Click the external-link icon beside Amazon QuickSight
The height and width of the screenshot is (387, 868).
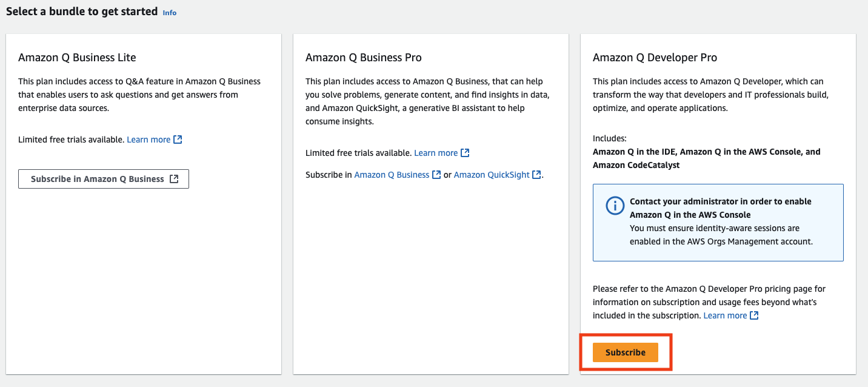pos(536,174)
